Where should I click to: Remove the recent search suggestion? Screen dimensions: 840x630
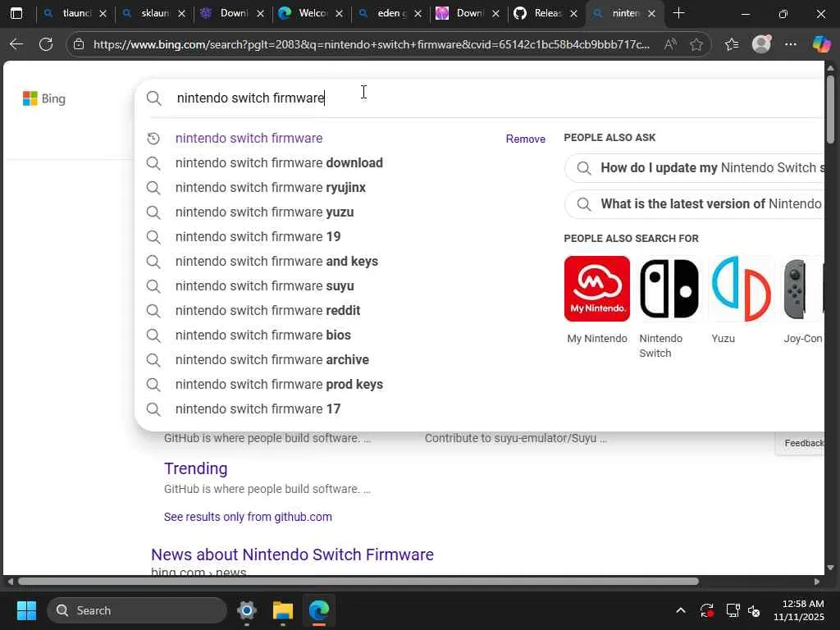coord(526,139)
